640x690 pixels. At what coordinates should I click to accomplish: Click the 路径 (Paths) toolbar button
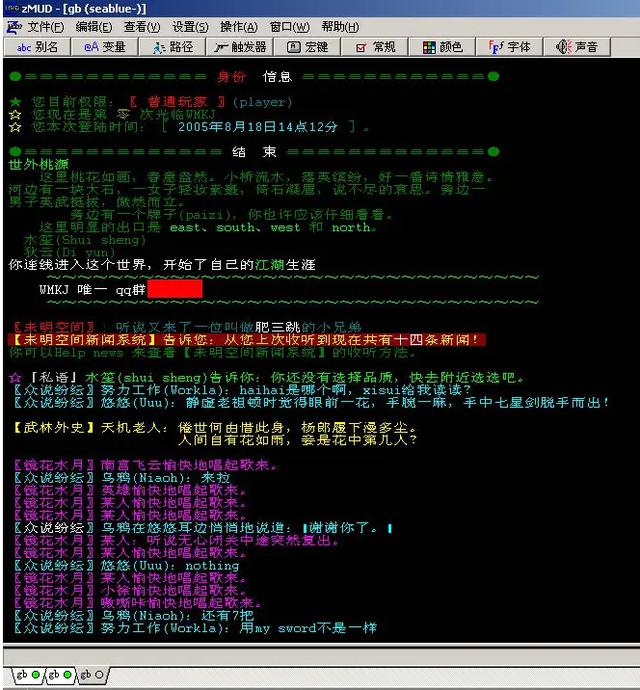click(173, 47)
